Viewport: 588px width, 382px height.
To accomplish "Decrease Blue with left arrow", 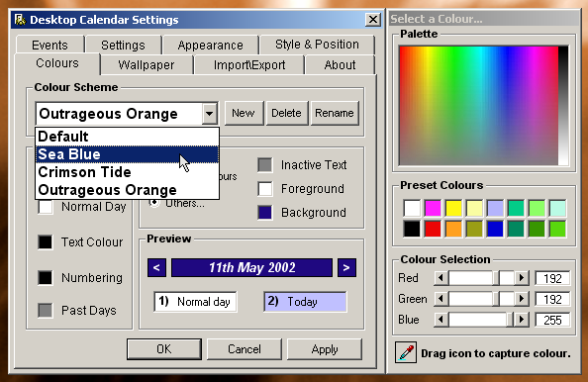I will pyautogui.click(x=441, y=320).
